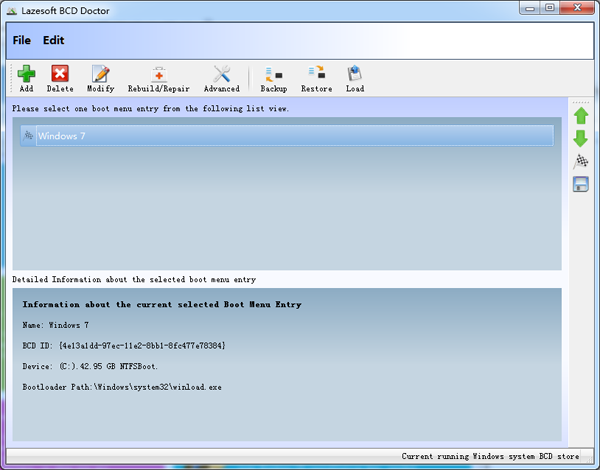Close the Lazesoft BCD Doctor window
Viewport: 600px width, 470px height.
coord(577,8)
